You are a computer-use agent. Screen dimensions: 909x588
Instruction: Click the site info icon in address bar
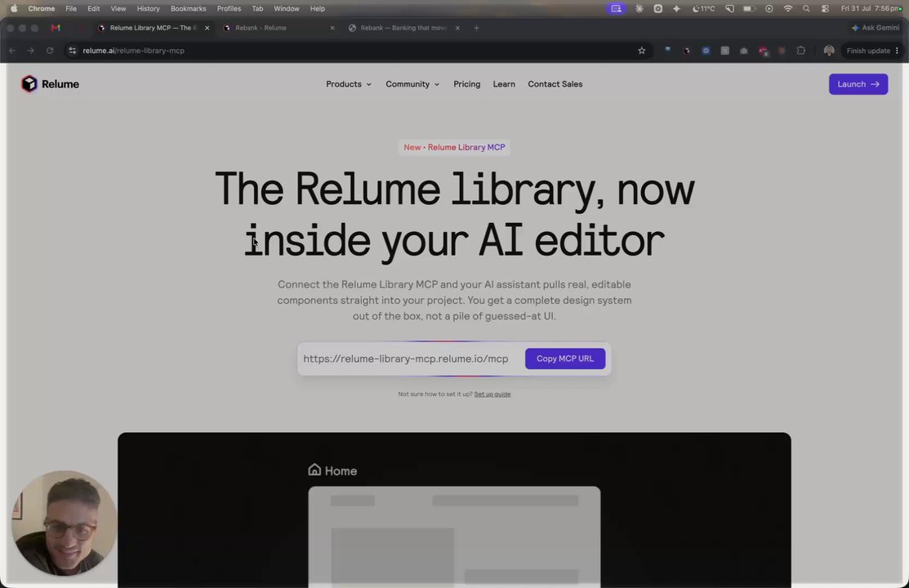click(73, 51)
